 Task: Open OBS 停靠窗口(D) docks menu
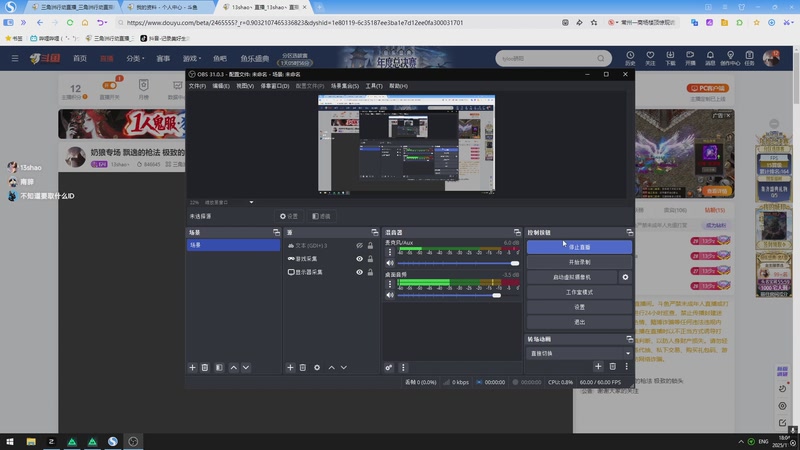pyautogui.click(x=274, y=86)
